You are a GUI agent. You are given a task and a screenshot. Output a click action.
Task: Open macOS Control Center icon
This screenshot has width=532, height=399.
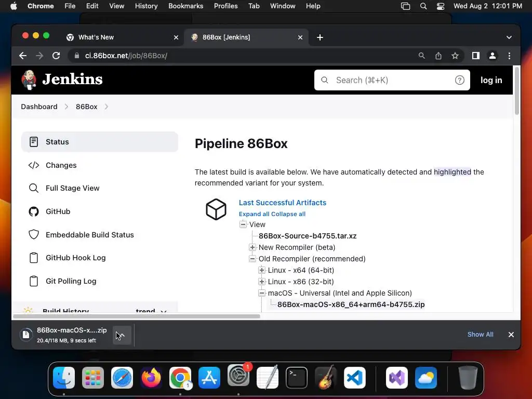[x=441, y=6]
